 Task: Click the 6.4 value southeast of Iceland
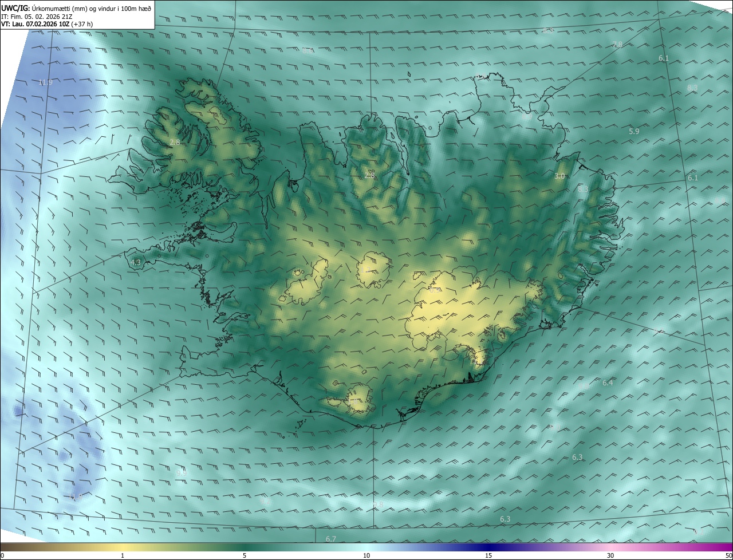pos(608,382)
